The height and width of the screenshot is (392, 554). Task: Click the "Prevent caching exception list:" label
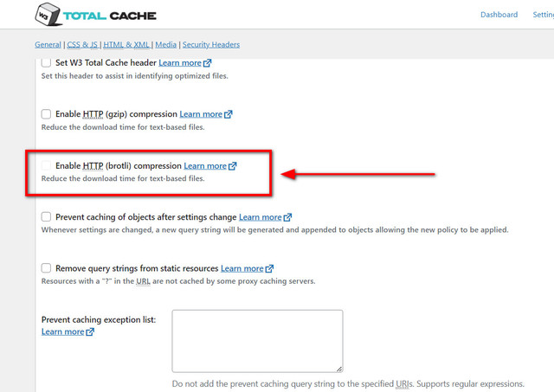pos(99,319)
